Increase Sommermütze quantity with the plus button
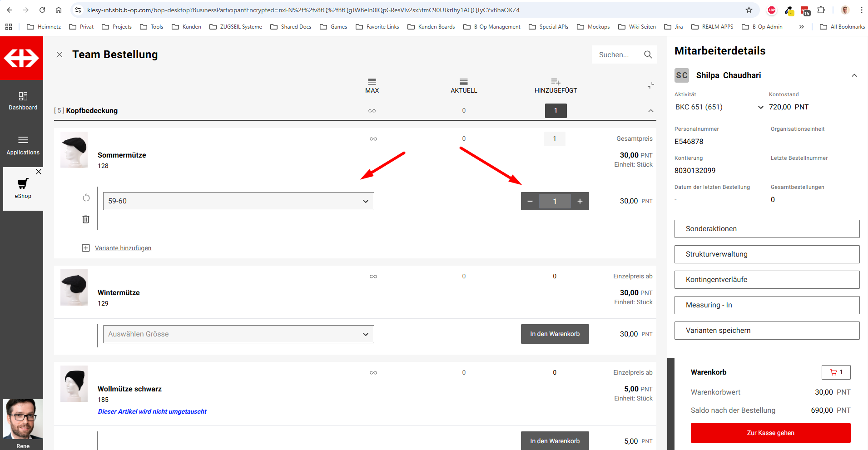Image resolution: width=868 pixels, height=450 pixels. 580,201
